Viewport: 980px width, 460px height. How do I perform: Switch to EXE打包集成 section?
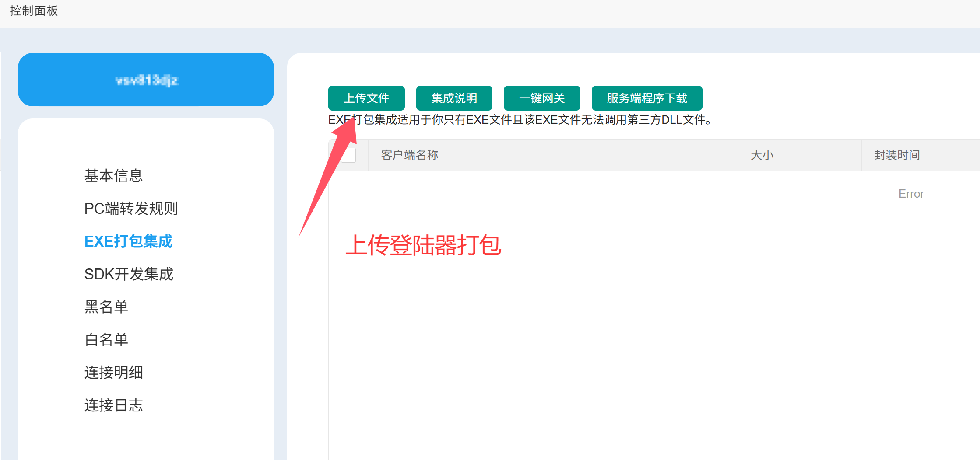pyautogui.click(x=128, y=241)
